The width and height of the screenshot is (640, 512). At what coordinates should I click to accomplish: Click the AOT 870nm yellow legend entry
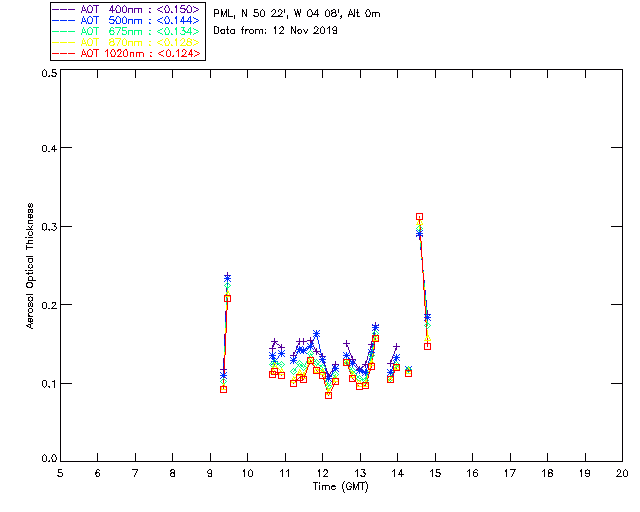click(x=127, y=42)
